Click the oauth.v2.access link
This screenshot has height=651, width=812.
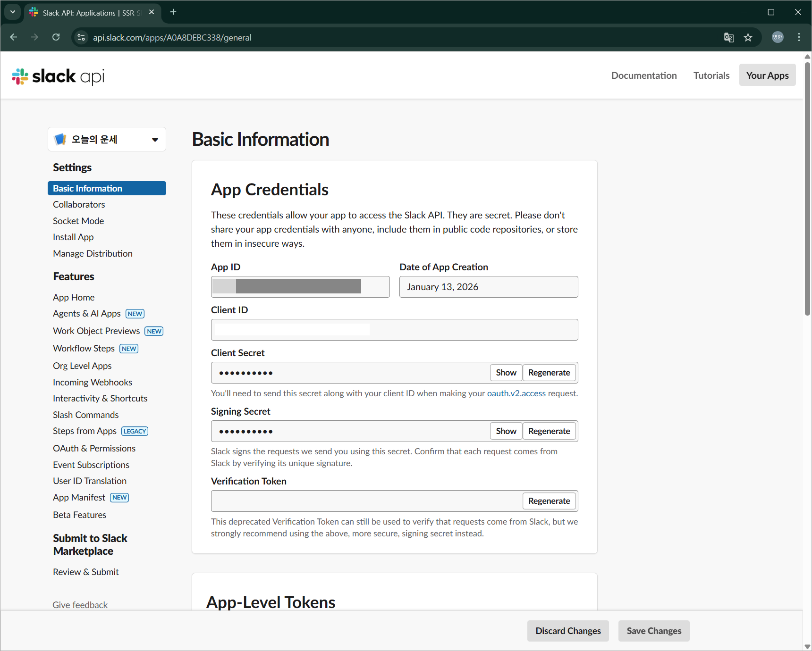click(x=516, y=393)
